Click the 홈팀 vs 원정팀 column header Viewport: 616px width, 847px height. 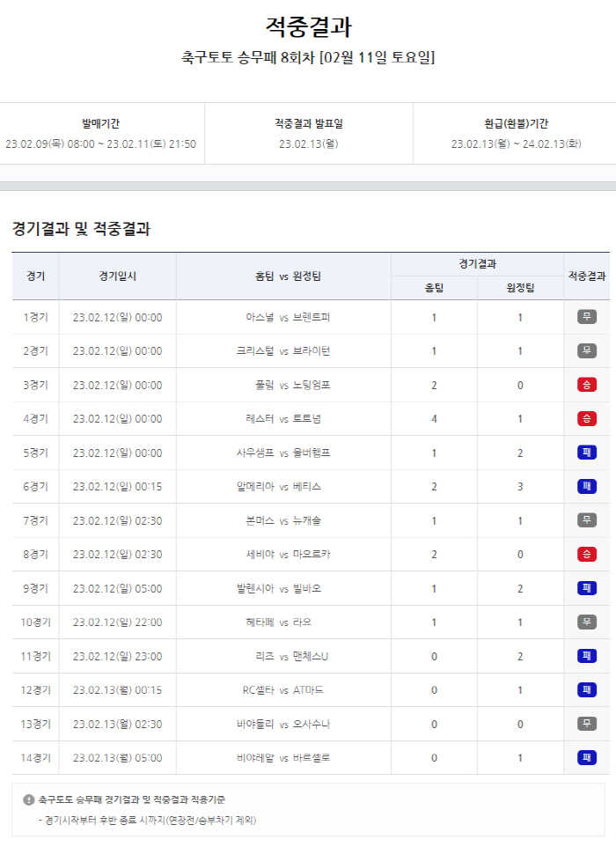283,276
